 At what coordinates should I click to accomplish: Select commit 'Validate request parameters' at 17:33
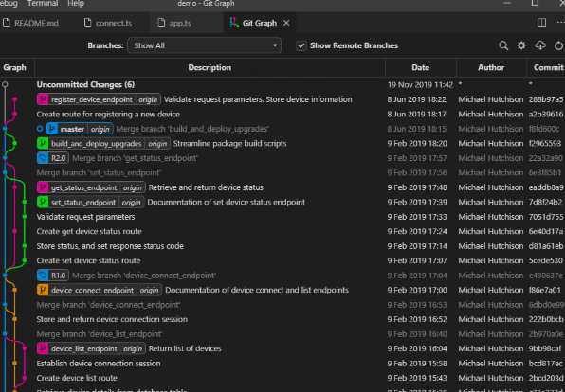(x=282, y=217)
